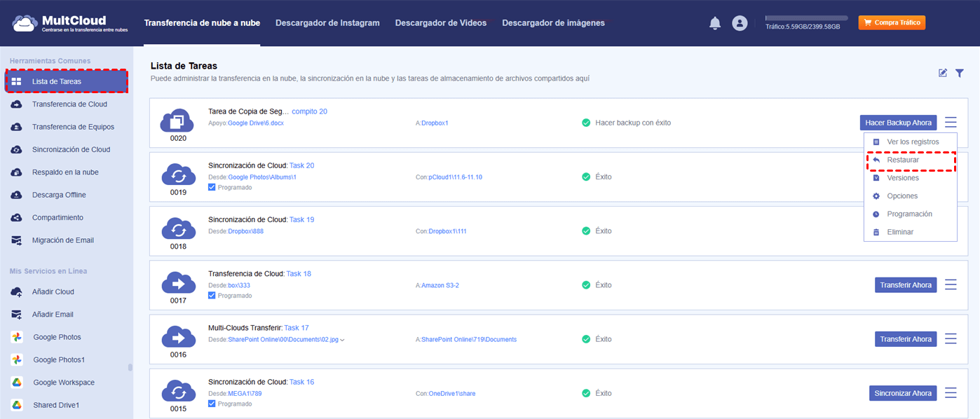Image resolution: width=980 pixels, height=419 pixels.
Task: Open the hamburger menu of task 0020
Action: 951,123
